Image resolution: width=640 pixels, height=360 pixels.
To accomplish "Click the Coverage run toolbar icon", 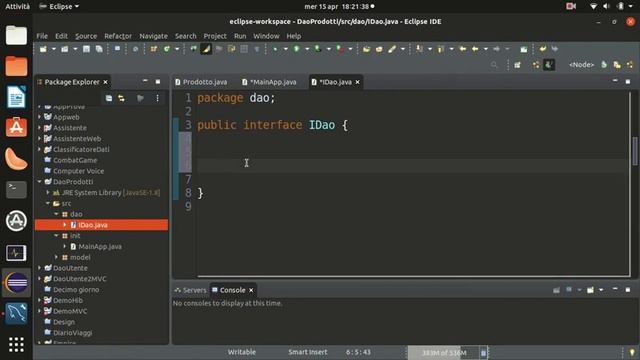I will (318, 49).
